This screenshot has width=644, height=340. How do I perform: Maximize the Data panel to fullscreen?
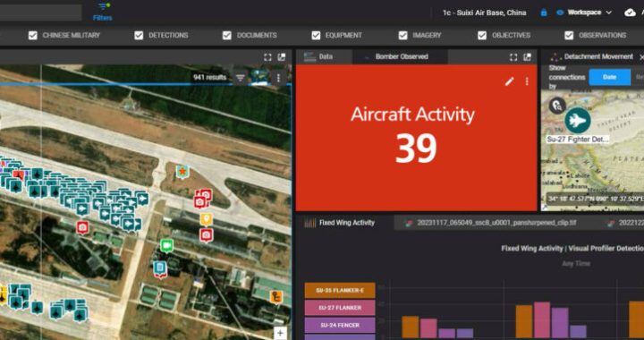click(x=513, y=57)
